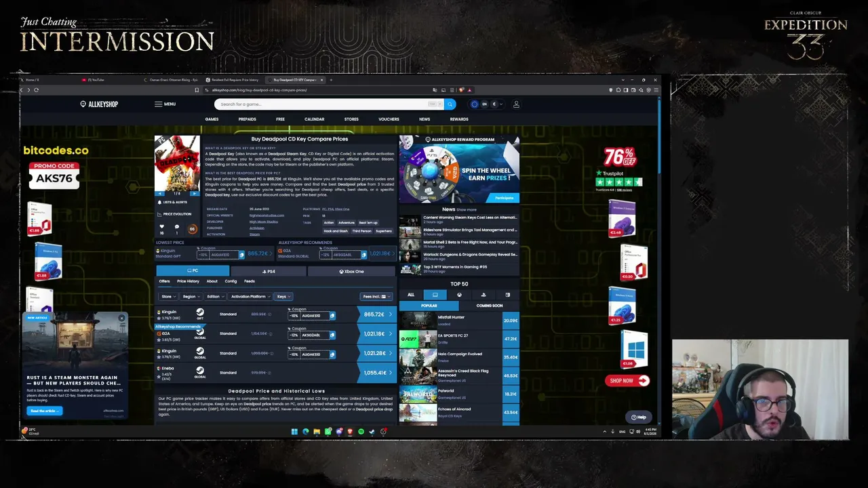The image size is (868, 488).
Task: Copy coupon for Kinguin 865.72€ offer row
Action: [x=332, y=316]
